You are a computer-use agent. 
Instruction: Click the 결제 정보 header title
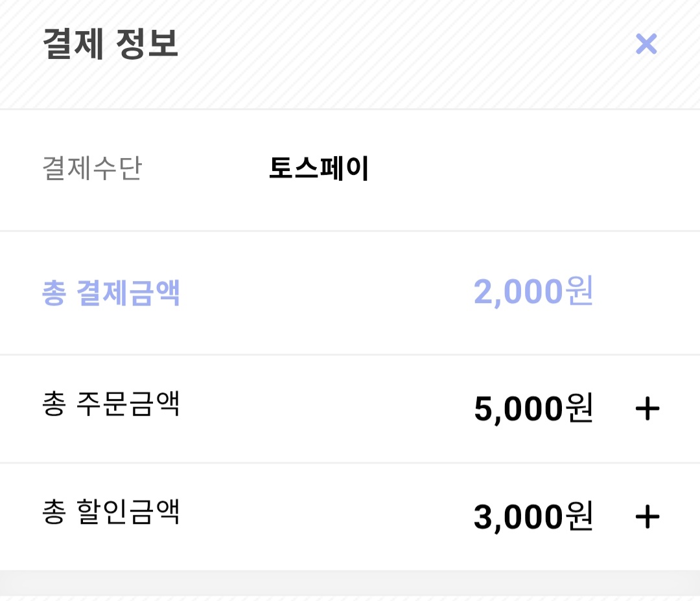tap(110, 43)
